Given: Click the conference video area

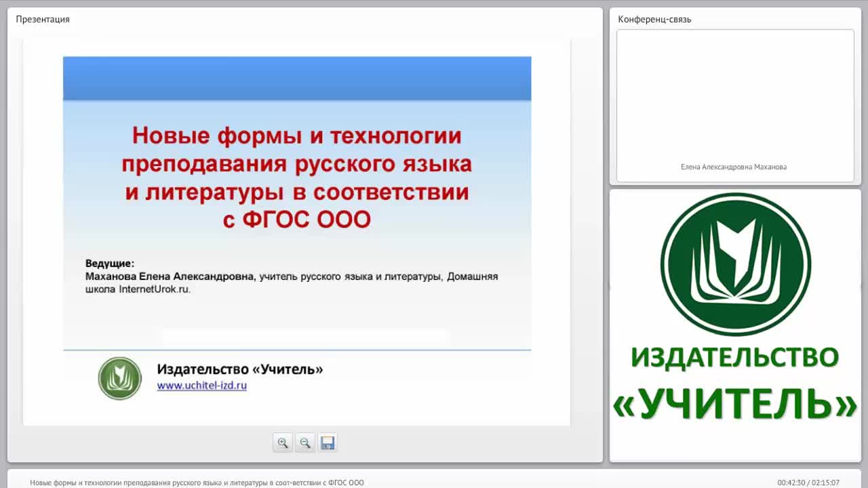Looking at the screenshot, I should coord(735,106).
